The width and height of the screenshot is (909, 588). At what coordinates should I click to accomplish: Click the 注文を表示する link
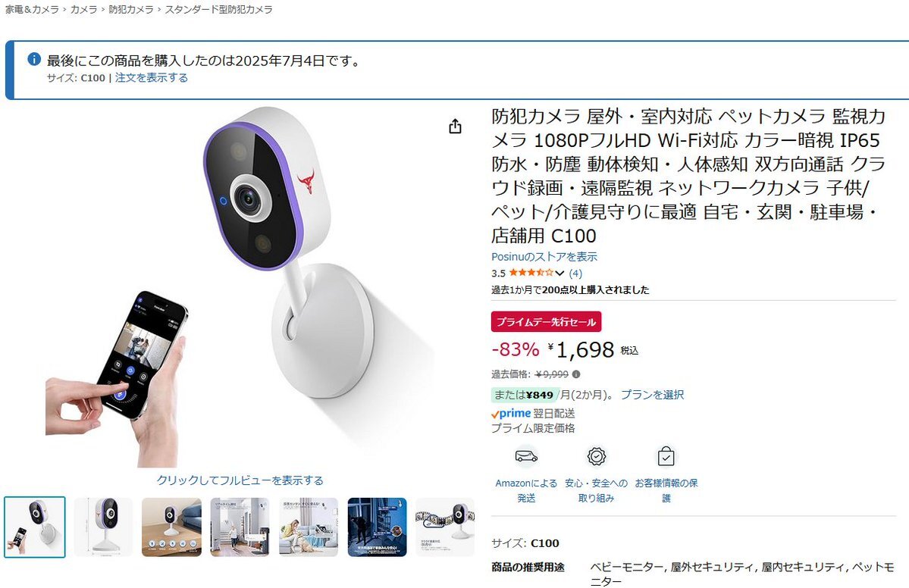pyautogui.click(x=152, y=77)
